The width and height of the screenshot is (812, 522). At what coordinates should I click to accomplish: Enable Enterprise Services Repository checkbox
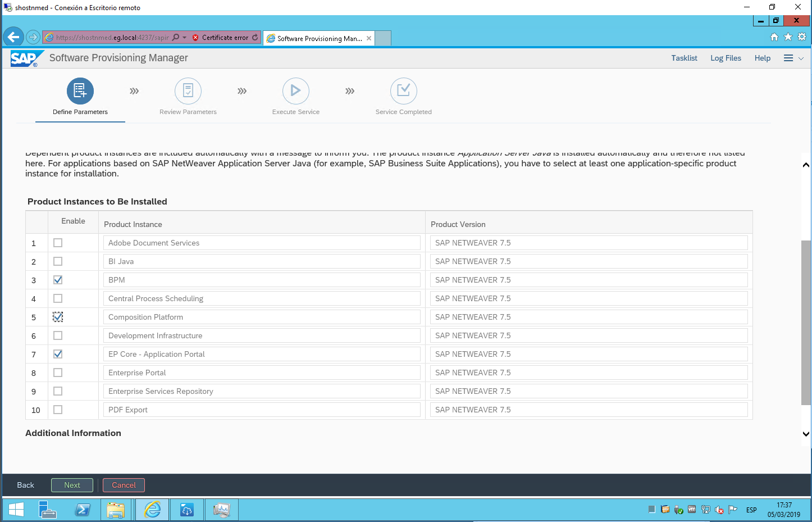(x=58, y=391)
